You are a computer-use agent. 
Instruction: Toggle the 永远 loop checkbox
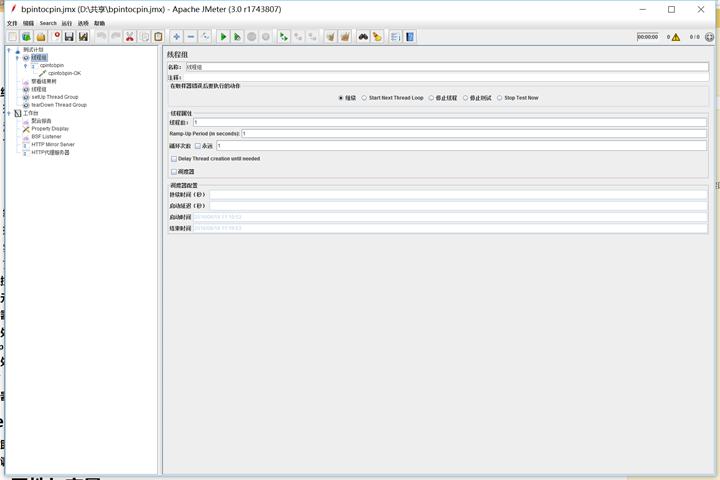pyautogui.click(x=198, y=146)
